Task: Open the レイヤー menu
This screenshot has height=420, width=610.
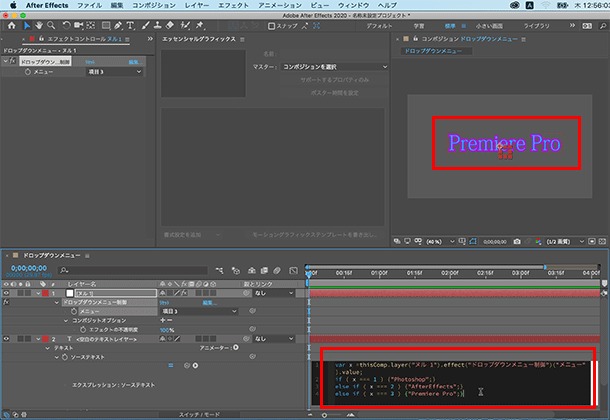Action: [x=197, y=5]
